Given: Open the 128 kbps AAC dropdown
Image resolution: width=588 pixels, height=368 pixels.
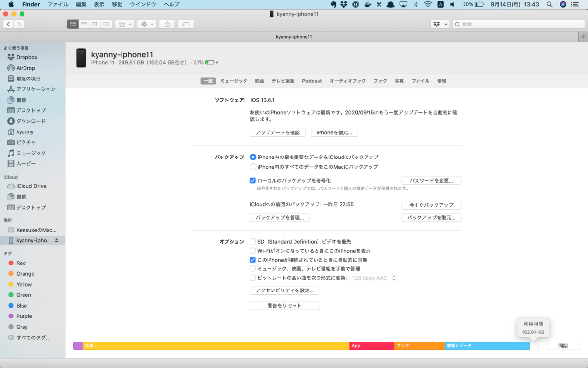Looking at the screenshot, I should coord(373,278).
